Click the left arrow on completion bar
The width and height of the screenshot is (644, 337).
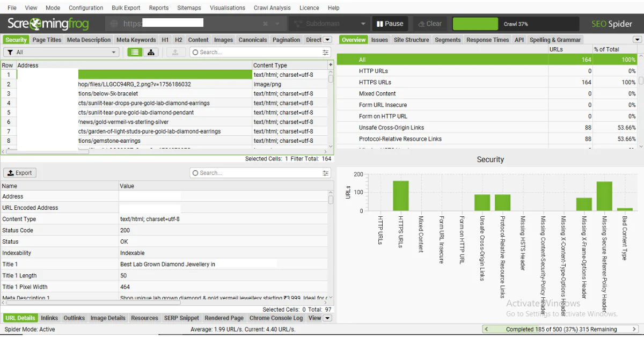[x=486, y=329]
